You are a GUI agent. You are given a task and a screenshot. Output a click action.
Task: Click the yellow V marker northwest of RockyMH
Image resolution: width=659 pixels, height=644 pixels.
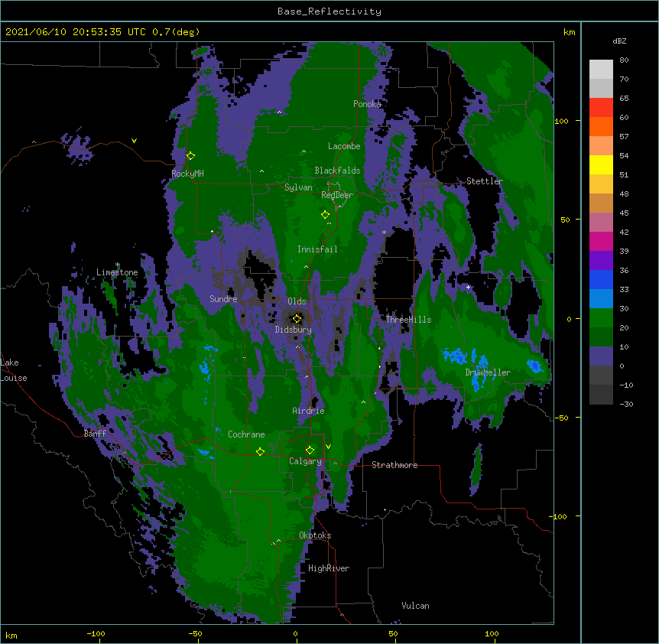click(x=134, y=141)
